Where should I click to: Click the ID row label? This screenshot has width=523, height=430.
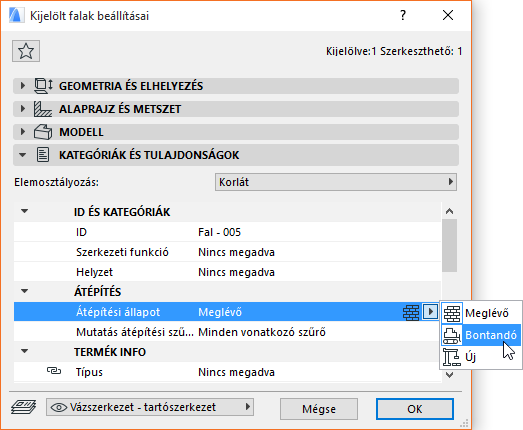[81, 232]
